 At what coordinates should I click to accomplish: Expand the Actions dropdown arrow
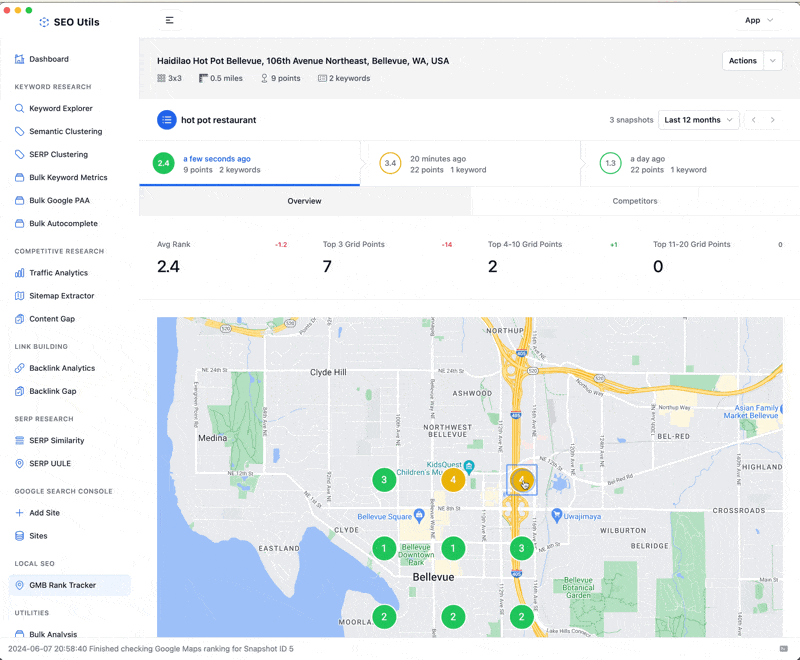[772, 61]
